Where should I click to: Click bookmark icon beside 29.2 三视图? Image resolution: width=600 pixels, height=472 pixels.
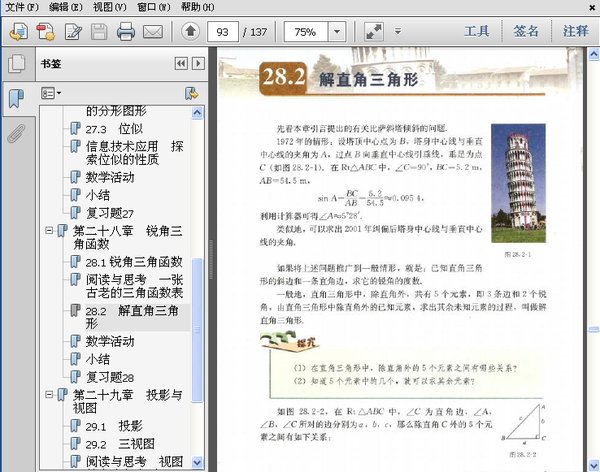pyautogui.click(x=75, y=443)
